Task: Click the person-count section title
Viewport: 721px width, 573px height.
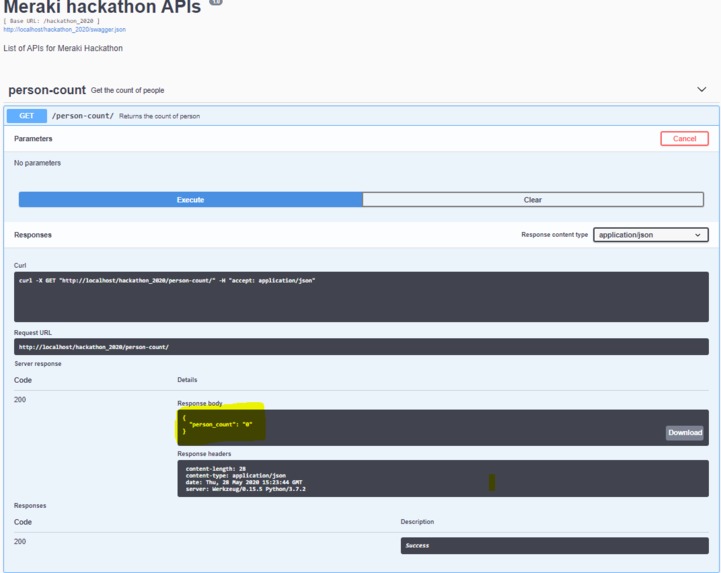Action: pyautogui.click(x=47, y=90)
